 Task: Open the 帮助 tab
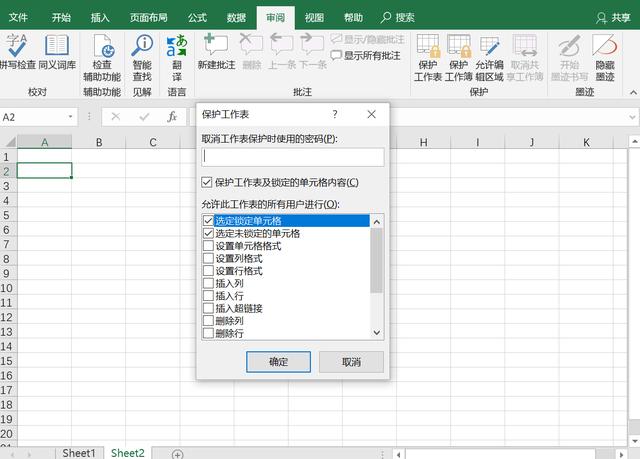tap(353, 18)
